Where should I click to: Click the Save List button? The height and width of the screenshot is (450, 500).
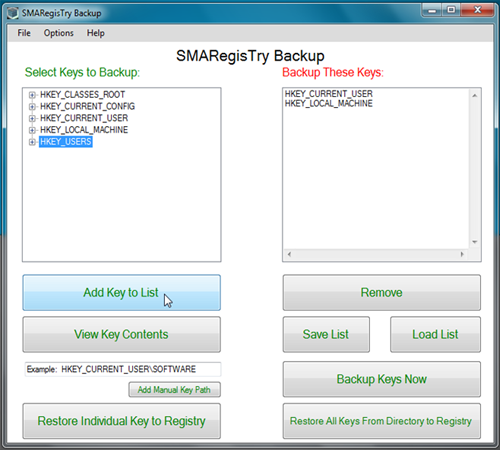(326, 334)
